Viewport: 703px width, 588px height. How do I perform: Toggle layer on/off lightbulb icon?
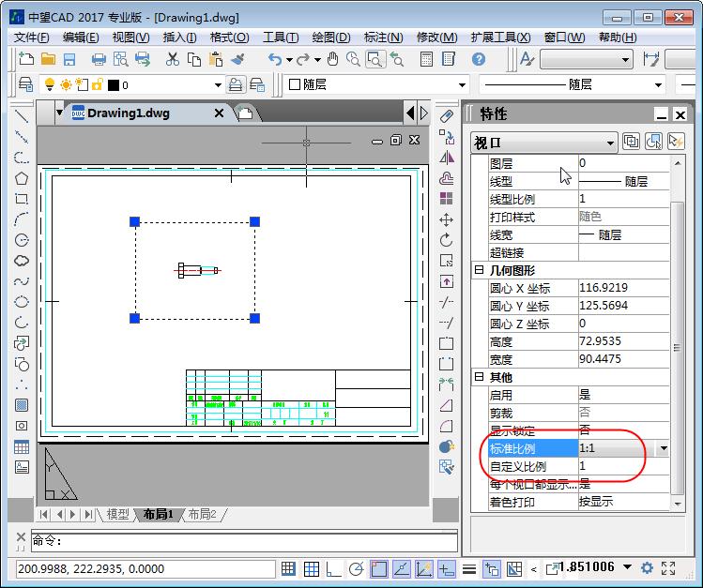tap(50, 84)
